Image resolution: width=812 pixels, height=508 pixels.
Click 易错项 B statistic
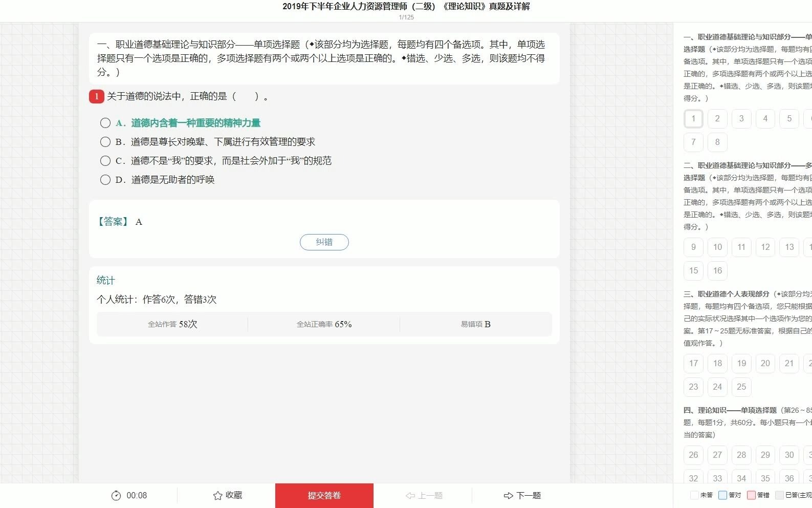(x=476, y=324)
